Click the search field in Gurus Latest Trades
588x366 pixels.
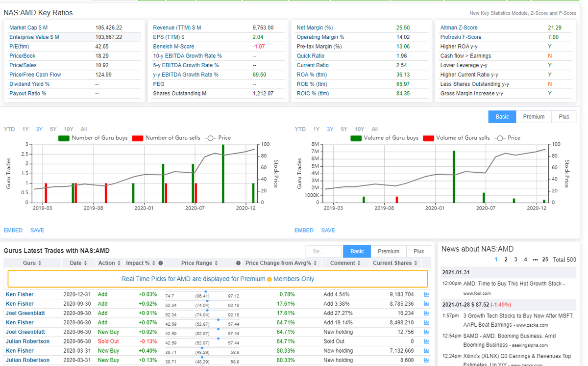click(323, 251)
